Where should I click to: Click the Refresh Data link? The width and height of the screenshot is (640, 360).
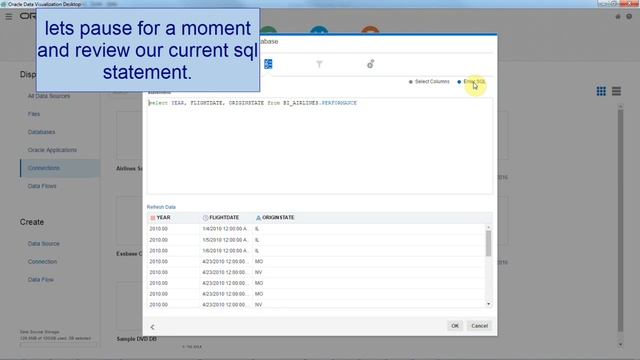(161, 207)
